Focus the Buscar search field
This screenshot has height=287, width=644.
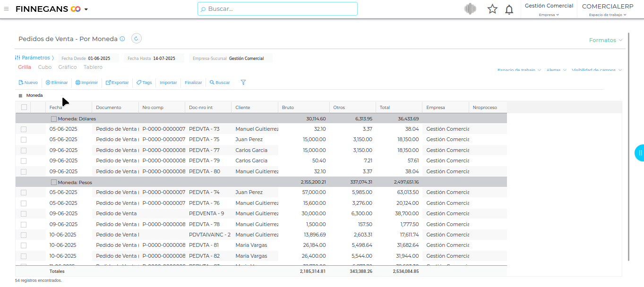(x=277, y=8)
